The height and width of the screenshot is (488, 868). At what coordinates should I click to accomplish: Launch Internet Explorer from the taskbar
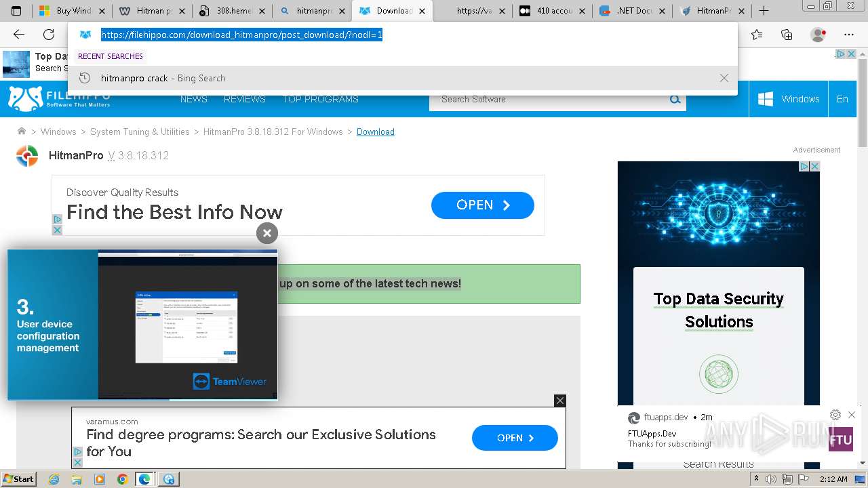pyautogui.click(x=54, y=479)
